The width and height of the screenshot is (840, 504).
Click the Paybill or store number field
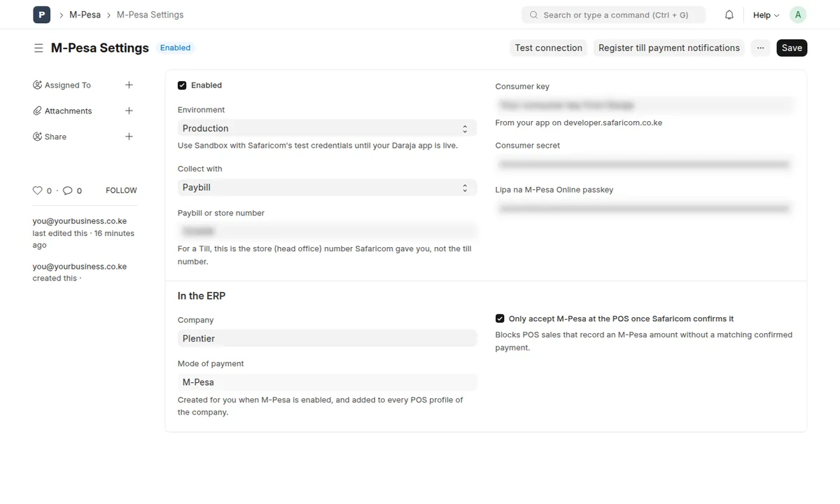point(327,231)
